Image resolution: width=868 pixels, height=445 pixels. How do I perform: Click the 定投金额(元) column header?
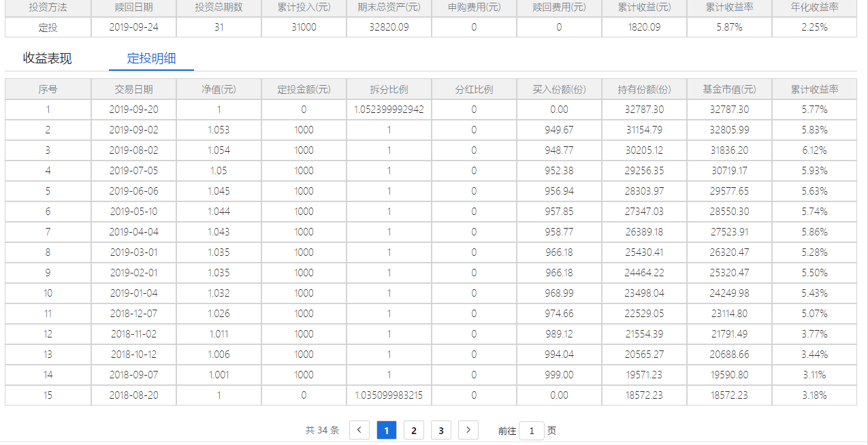point(304,89)
